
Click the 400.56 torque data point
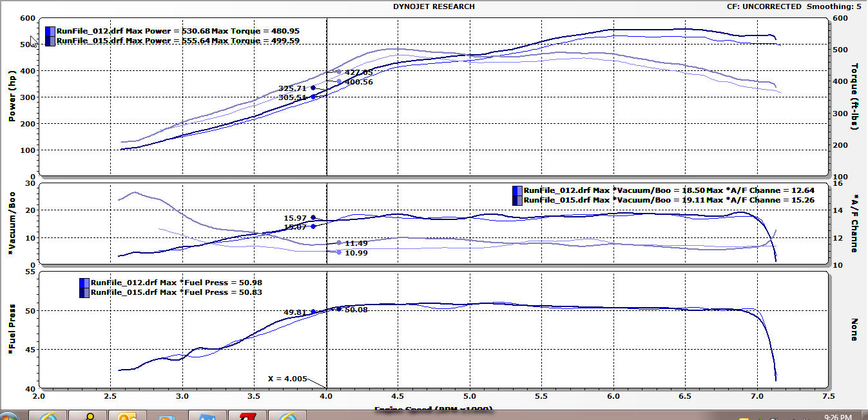(x=339, y=81)
